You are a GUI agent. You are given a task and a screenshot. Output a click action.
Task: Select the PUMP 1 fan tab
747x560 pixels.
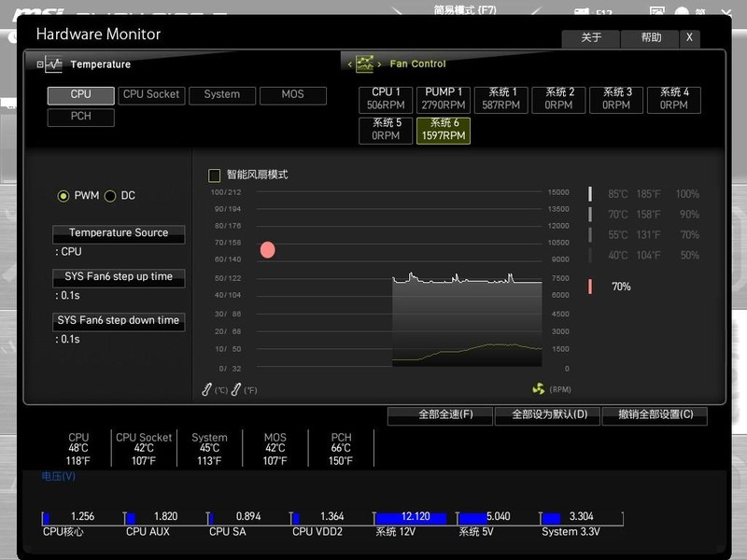[x=444, y=99]
